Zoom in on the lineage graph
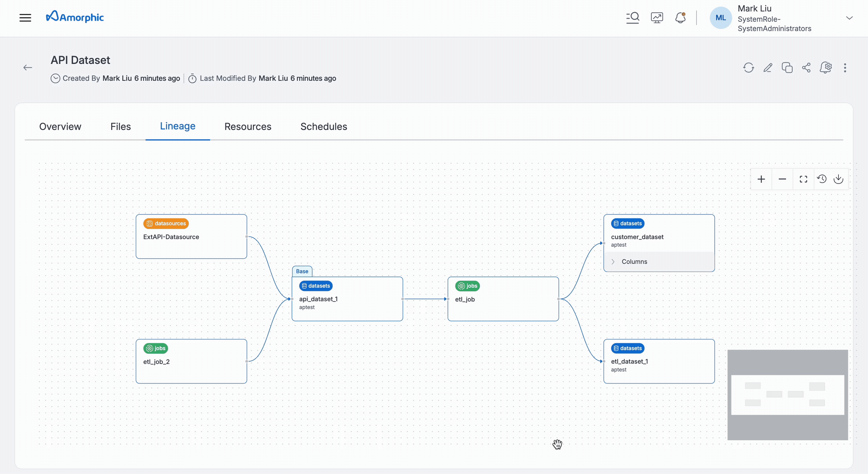 (x=762, y=179)
